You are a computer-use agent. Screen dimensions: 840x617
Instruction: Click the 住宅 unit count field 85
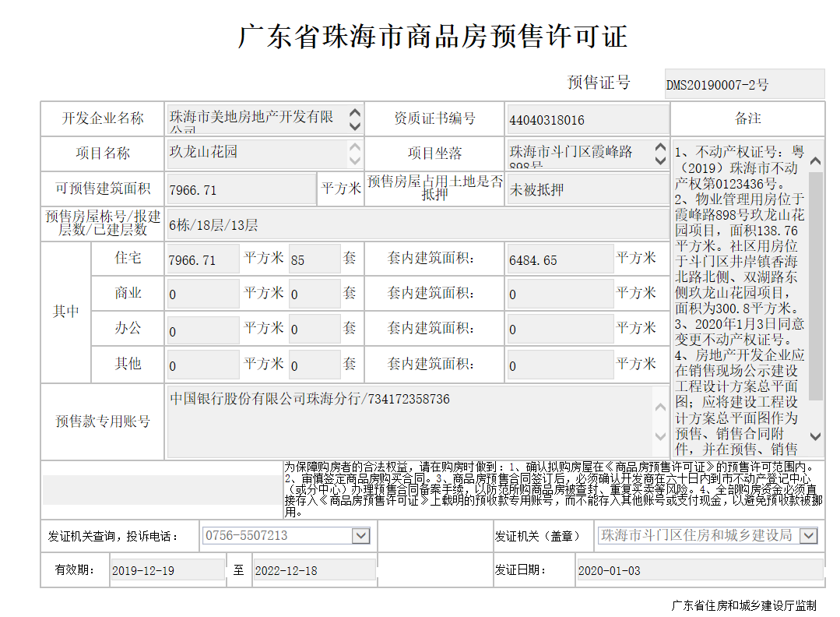[313, 260]
